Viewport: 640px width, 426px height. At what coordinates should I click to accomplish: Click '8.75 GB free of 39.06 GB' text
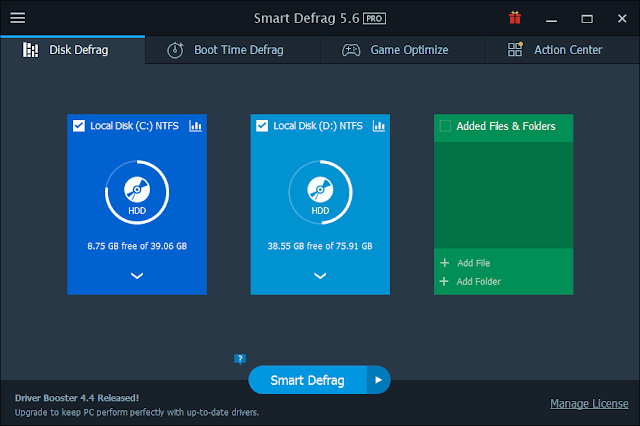(137, 246)
